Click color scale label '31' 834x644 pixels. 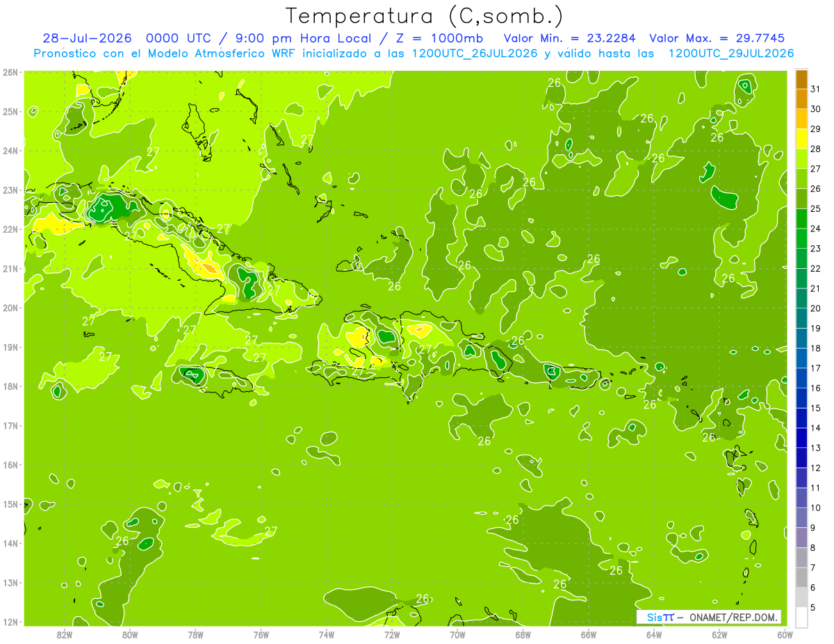pyautogui.click(x=815, y=89)
